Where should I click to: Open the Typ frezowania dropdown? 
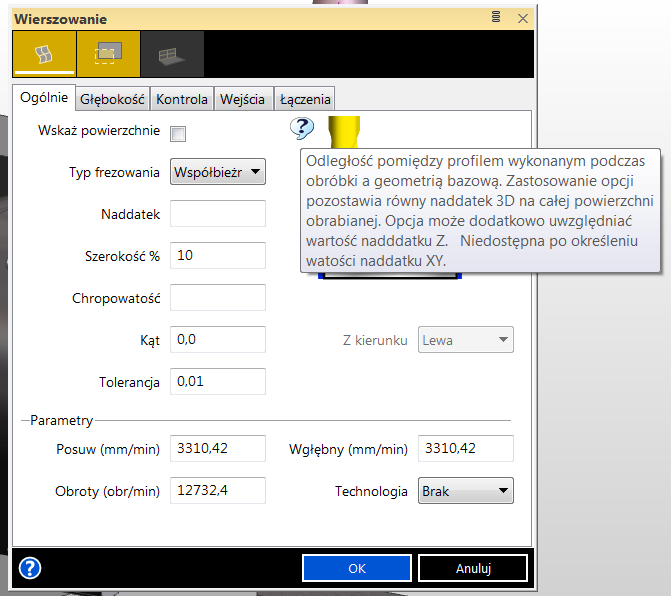218,172
